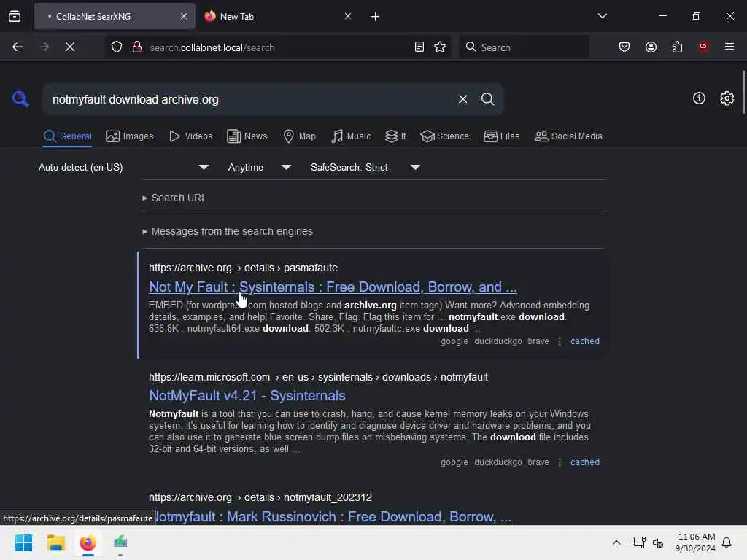
Task: Stop loading the page
Action: (x=70, y=47)
